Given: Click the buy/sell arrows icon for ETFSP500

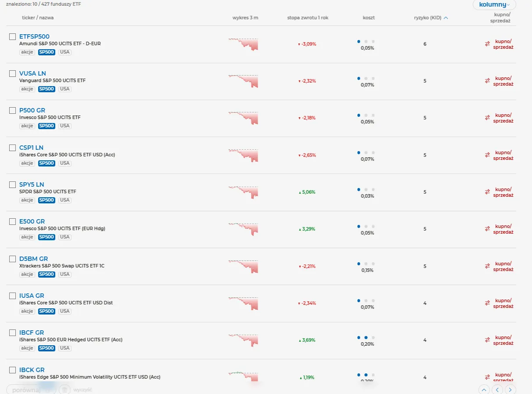Looking at the screenshot, I should point(487,44).
